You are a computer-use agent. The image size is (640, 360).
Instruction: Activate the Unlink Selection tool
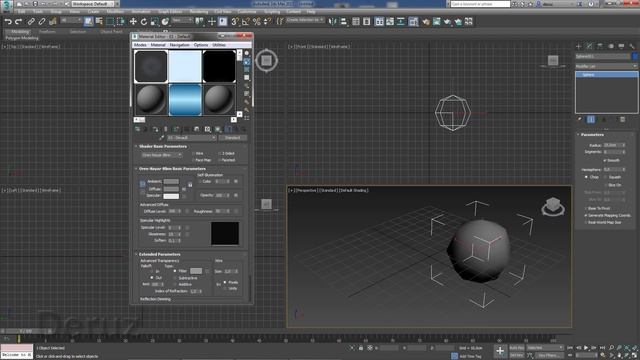42,22
